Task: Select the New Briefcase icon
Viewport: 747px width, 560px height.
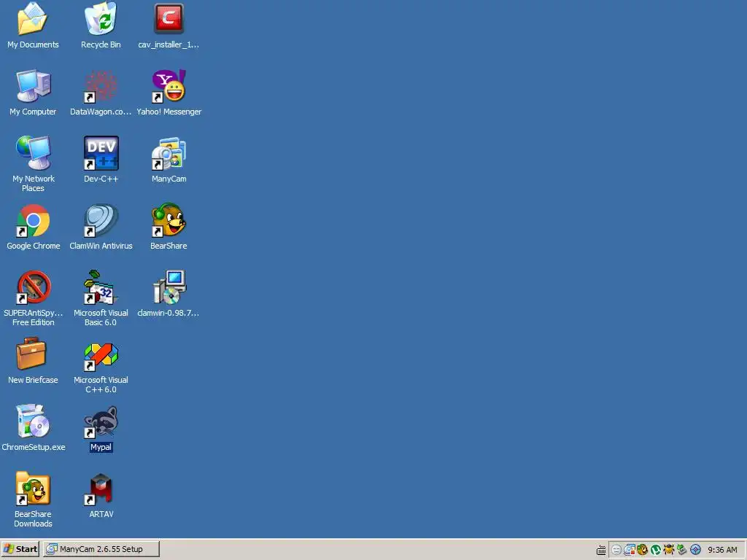Action: pyautogui.click(x=31, y=354)
